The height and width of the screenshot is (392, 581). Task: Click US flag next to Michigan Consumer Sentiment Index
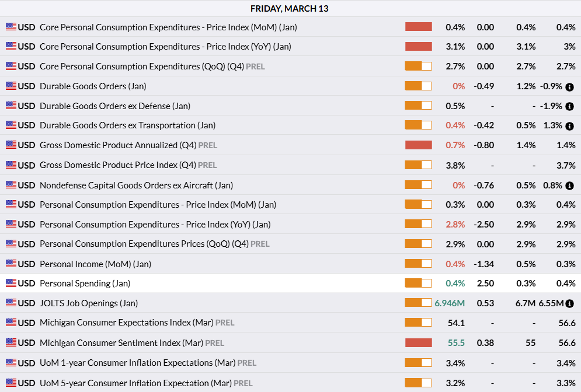(11, 342)
